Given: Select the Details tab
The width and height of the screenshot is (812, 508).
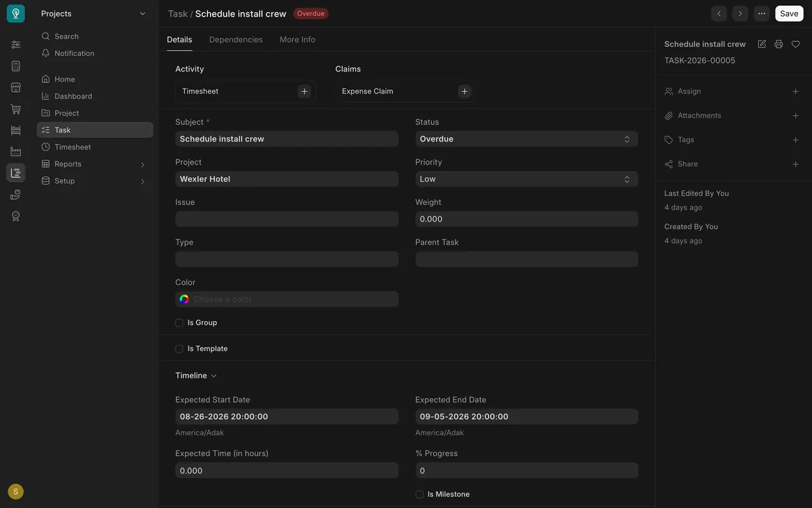Looking at the screenshot, I should 180,39.
